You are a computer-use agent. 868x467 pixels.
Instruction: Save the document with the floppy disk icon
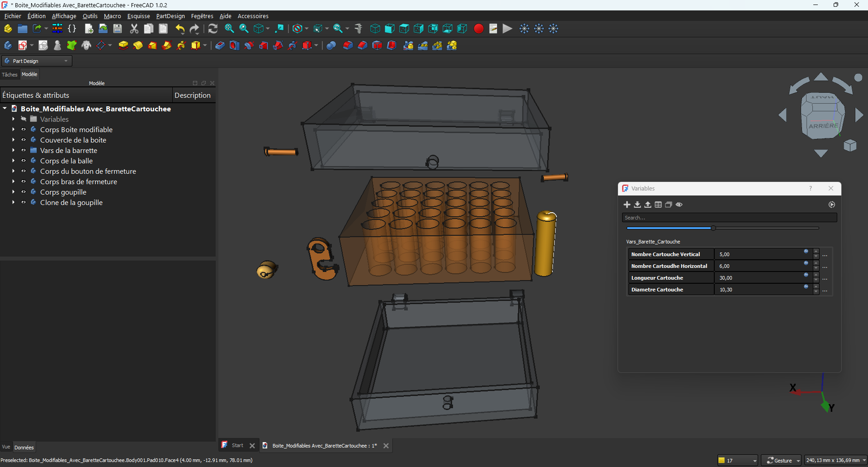point(118,29)
